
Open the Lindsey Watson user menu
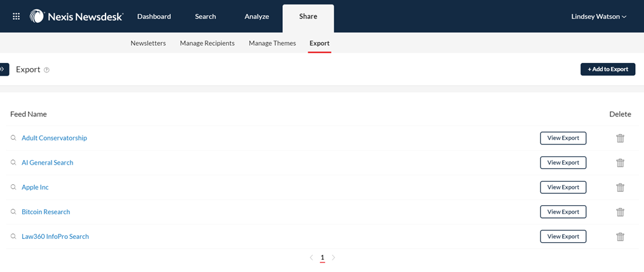(x=599, y=17)
